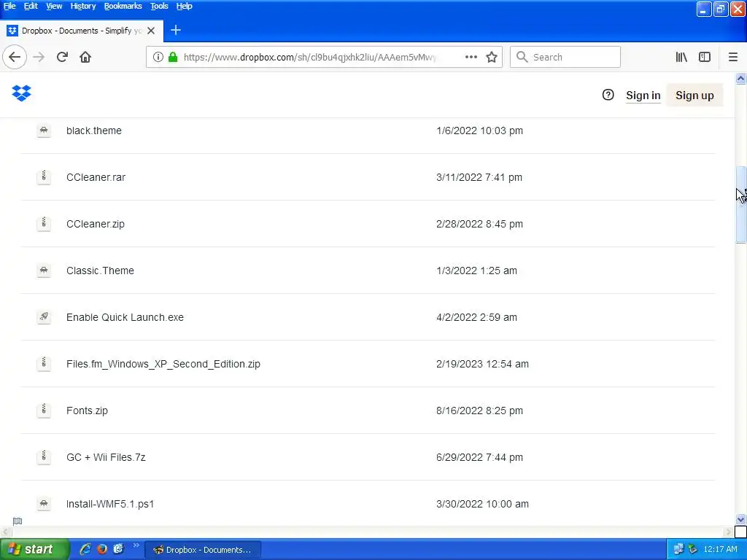Click the Windows start button
747x560 pixels.
34,549
